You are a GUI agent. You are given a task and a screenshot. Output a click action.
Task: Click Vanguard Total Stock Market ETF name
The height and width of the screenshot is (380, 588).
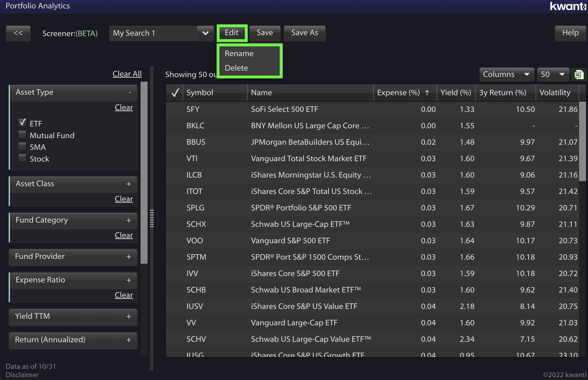pos(309,159)
